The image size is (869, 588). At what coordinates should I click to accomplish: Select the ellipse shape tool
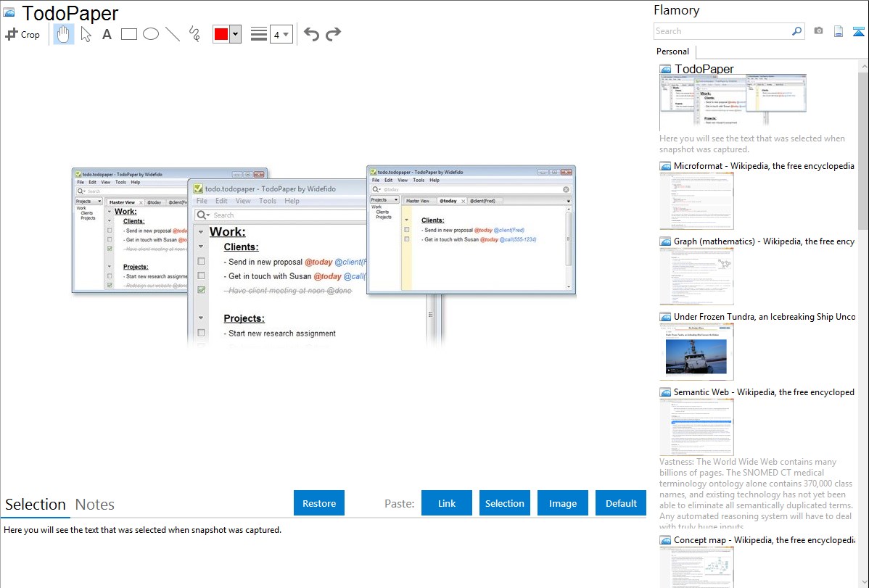(x=151, y=34)
